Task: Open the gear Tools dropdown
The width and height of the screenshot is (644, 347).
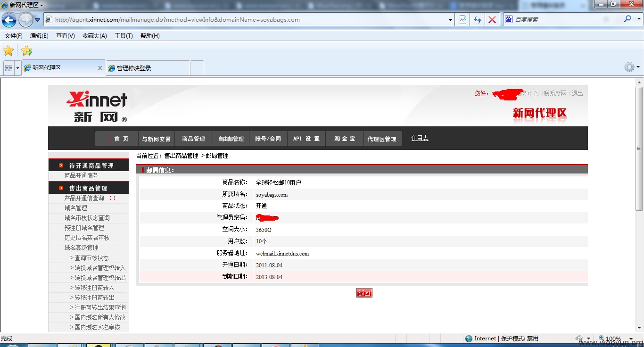Action: coord(632,67)
